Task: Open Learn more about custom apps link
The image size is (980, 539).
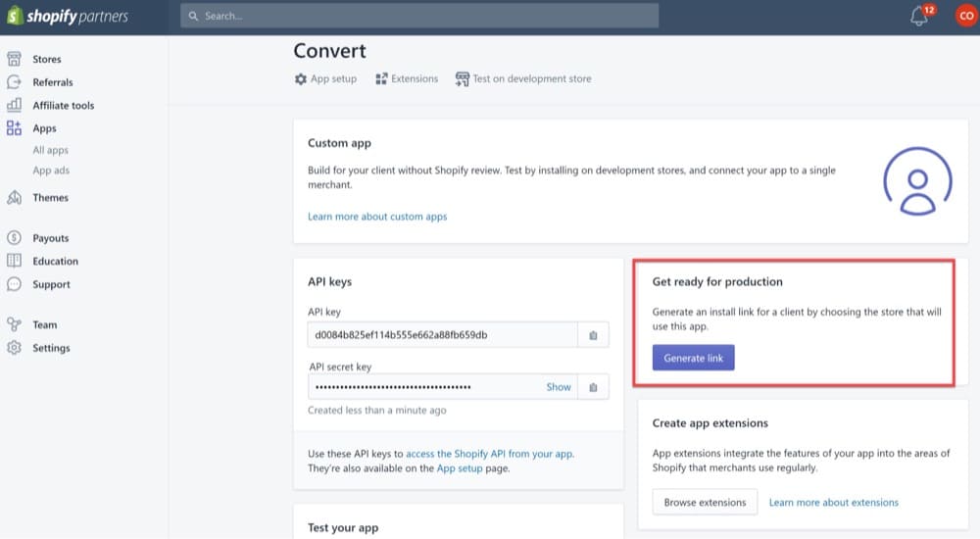Action: pos(377,217)
